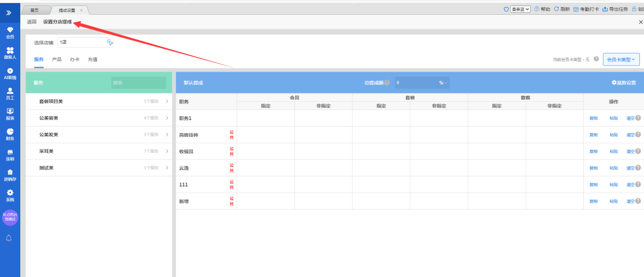Click the shirt skin theme icon
The width and height of the screenshot is (644, 277).
pos(506,9)
